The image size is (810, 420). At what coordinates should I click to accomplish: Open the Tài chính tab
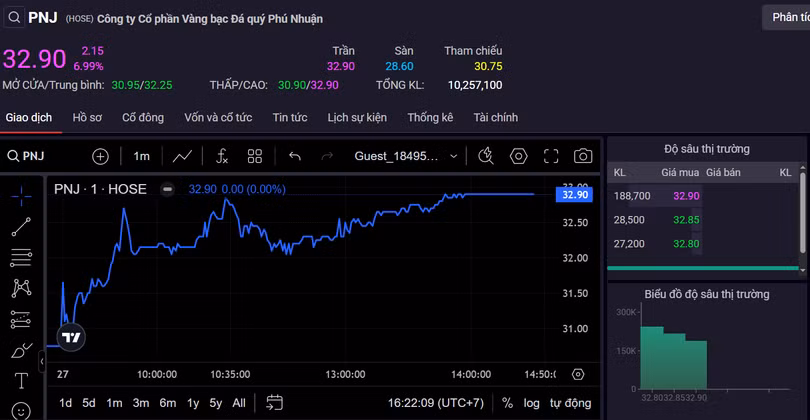point(495,118)
